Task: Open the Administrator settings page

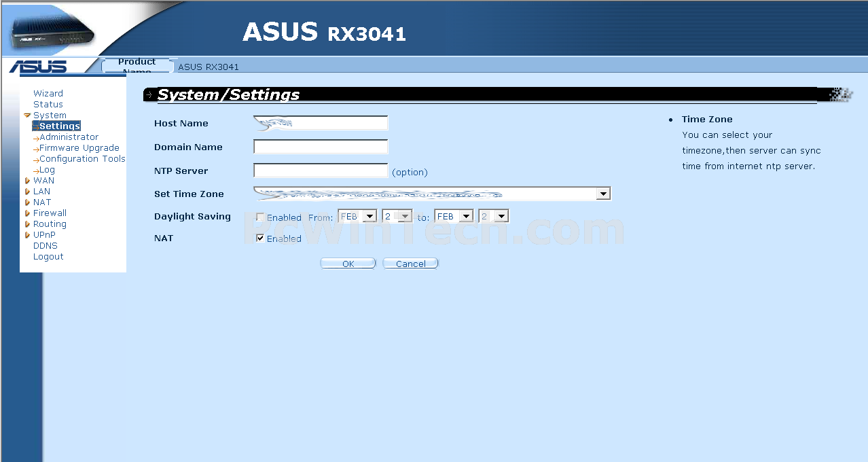Action: pos(69,137)
